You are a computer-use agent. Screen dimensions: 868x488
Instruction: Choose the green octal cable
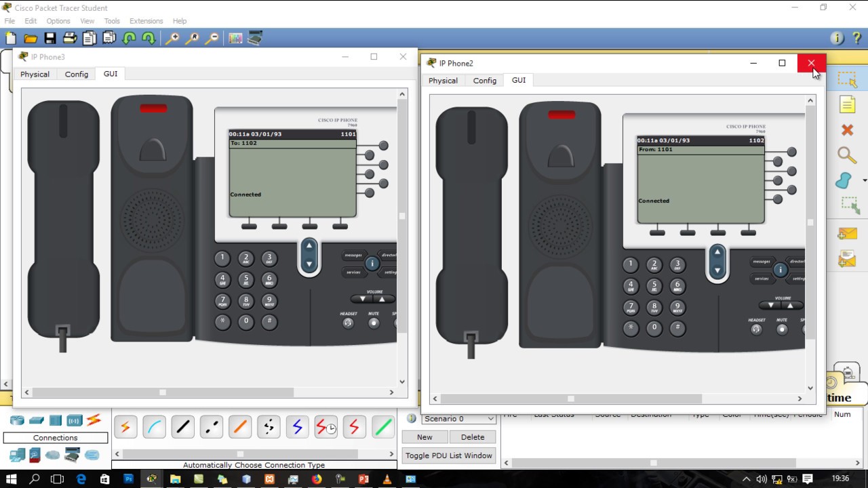(x=382, y=427)
